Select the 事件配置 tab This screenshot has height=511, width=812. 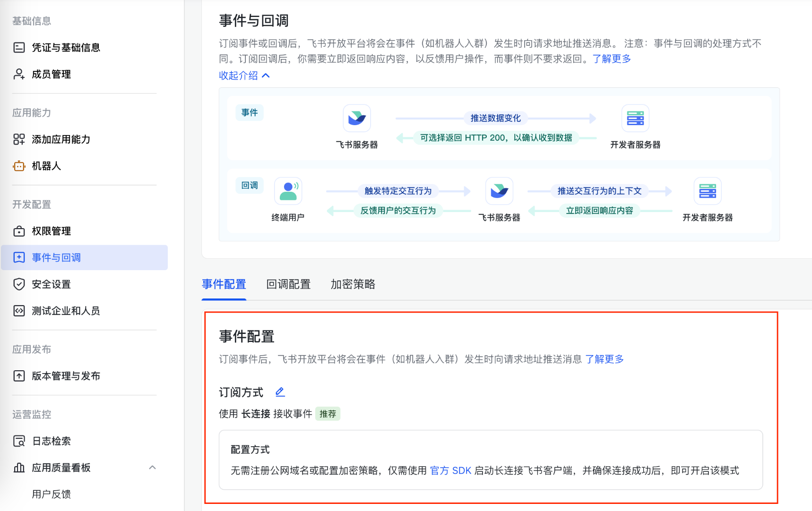[x=224, y=284]
